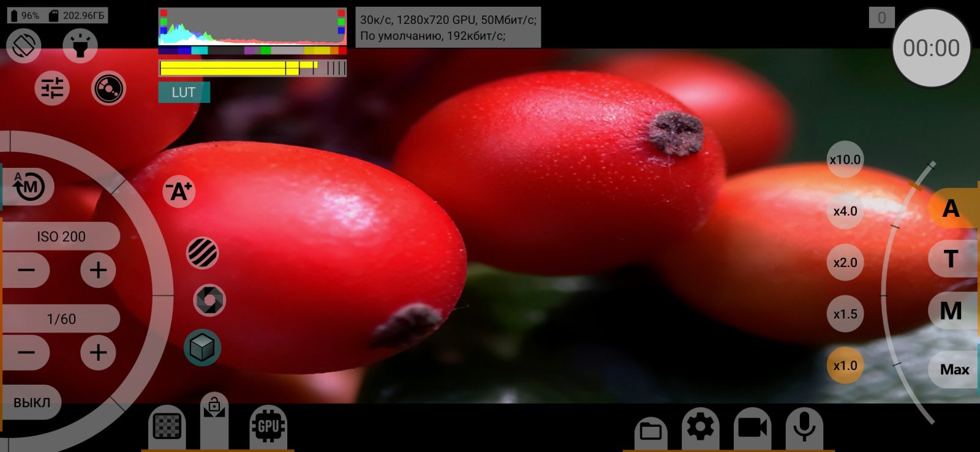Viewport: 980px width, 452px height.
Task: Increase shutter speed with plus button
Action: tap(98, 353)
